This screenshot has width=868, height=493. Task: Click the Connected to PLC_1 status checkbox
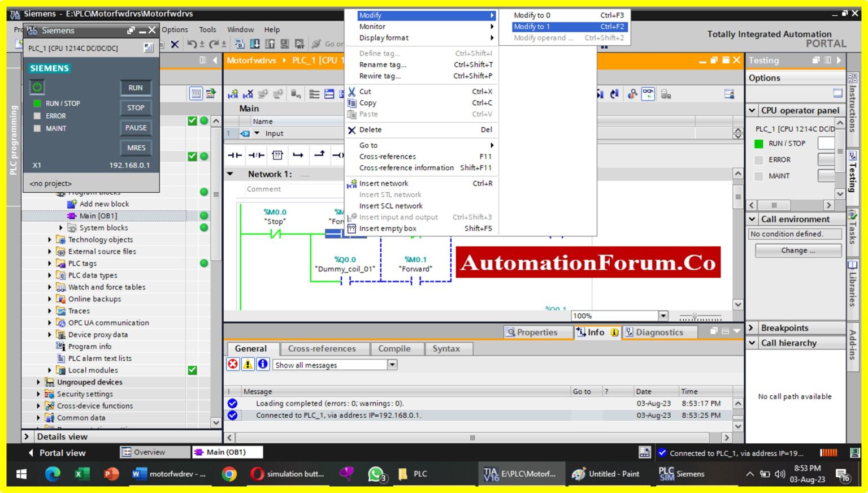pyautogui.click(x=663, y=453)
